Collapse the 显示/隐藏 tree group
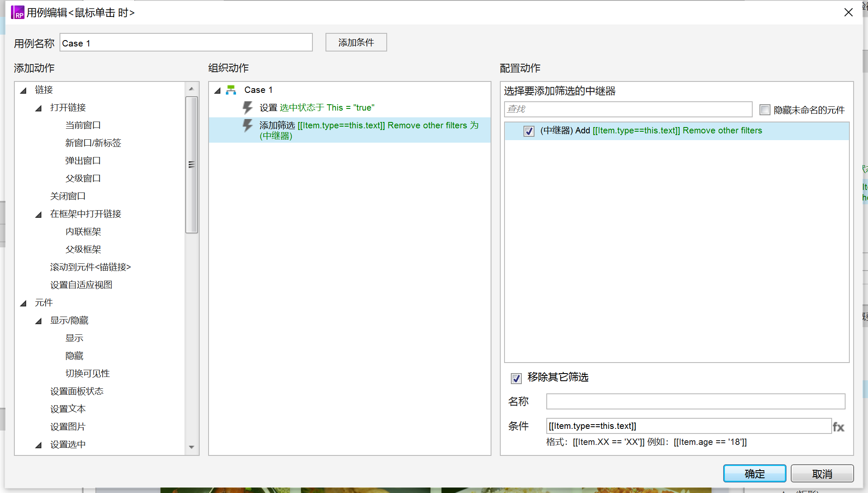The width and height of the screenshot is (868, 493). click(x=39, y=321)
